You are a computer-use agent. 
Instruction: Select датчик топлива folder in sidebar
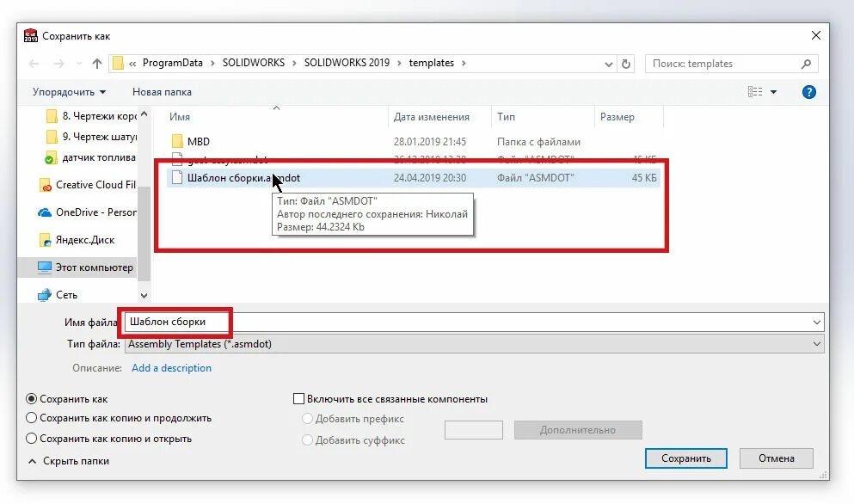point(90,157)
